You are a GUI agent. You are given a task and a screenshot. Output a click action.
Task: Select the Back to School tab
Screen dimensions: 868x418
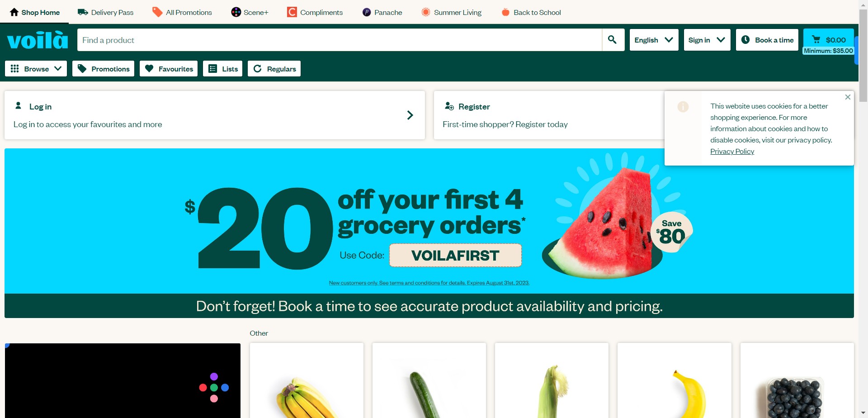[x=531, y=12]
